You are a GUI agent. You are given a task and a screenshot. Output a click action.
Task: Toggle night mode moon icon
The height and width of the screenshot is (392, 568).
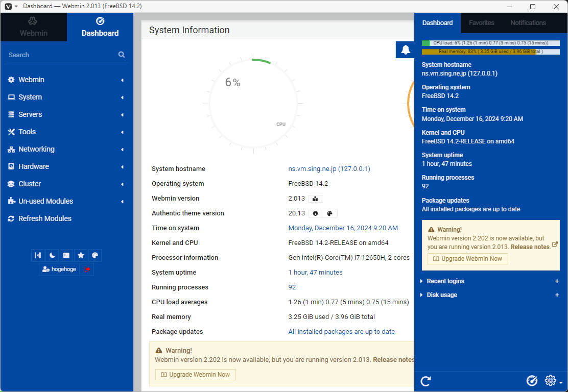pos(52,255)
